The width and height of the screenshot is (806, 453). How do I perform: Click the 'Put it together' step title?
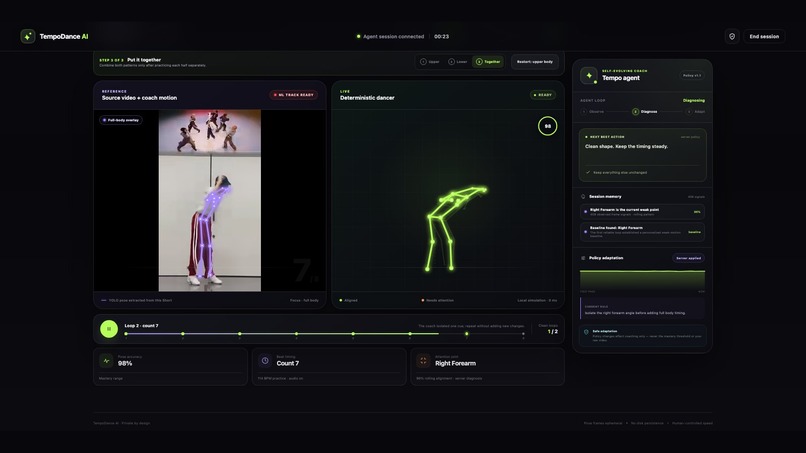pos(144,60)
